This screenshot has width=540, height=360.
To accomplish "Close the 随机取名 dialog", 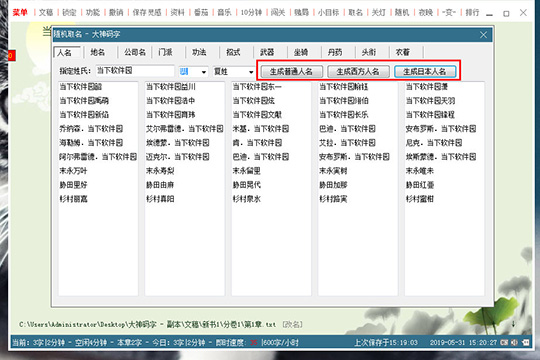I will pyautogui.click(x=483, y=34).
